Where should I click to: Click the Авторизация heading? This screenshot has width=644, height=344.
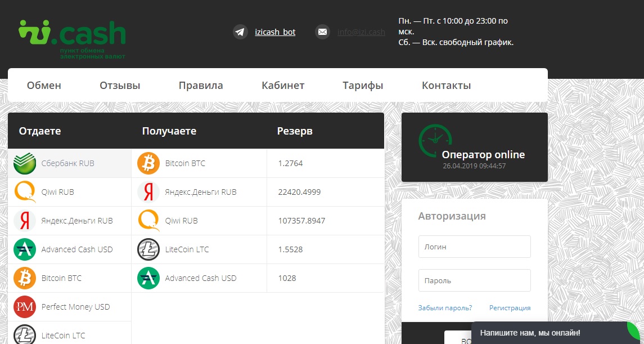tap(452, 216)
